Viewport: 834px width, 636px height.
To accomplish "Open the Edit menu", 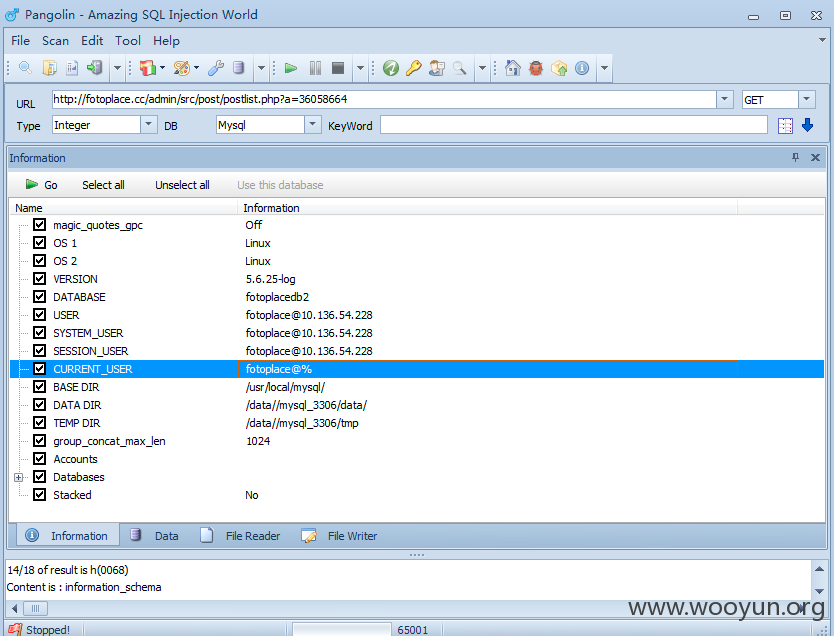I will pos(92,41).
